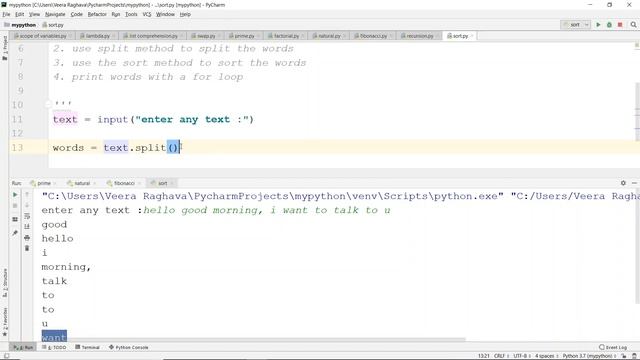Print the console output via printer icon

[x=27, y=238]
